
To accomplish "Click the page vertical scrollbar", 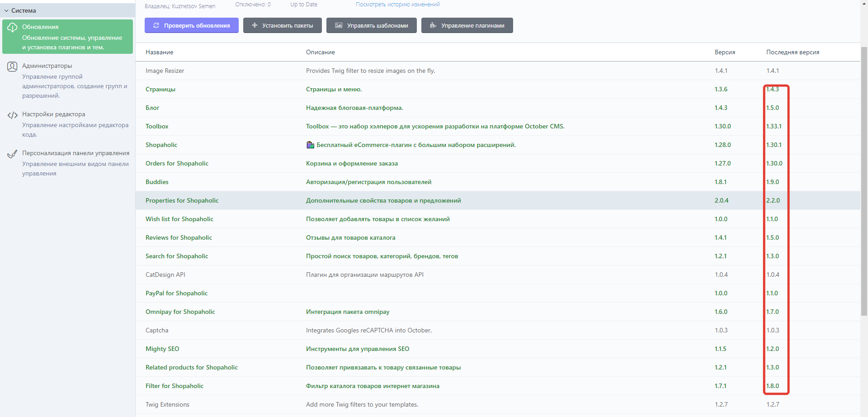I will 864,181.
